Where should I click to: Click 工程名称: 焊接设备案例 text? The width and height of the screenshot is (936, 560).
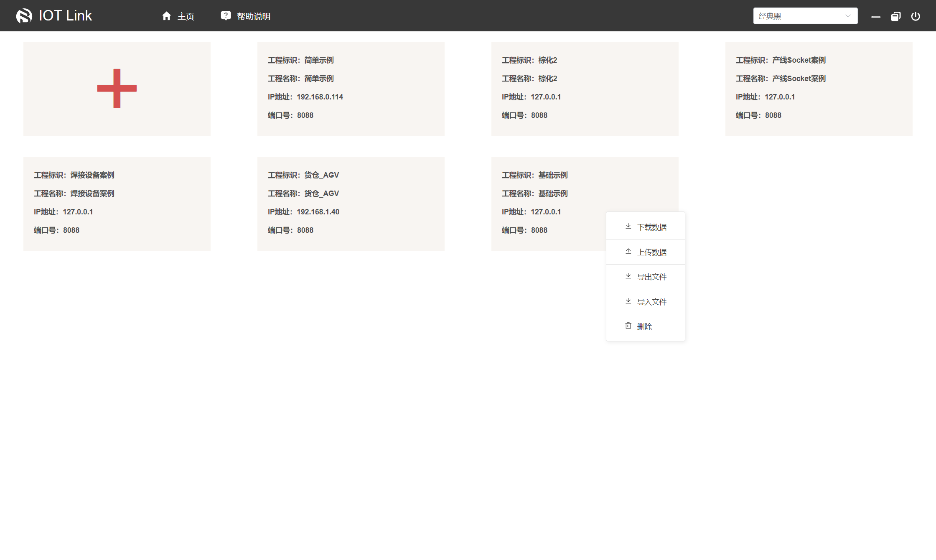pos(74,193)
